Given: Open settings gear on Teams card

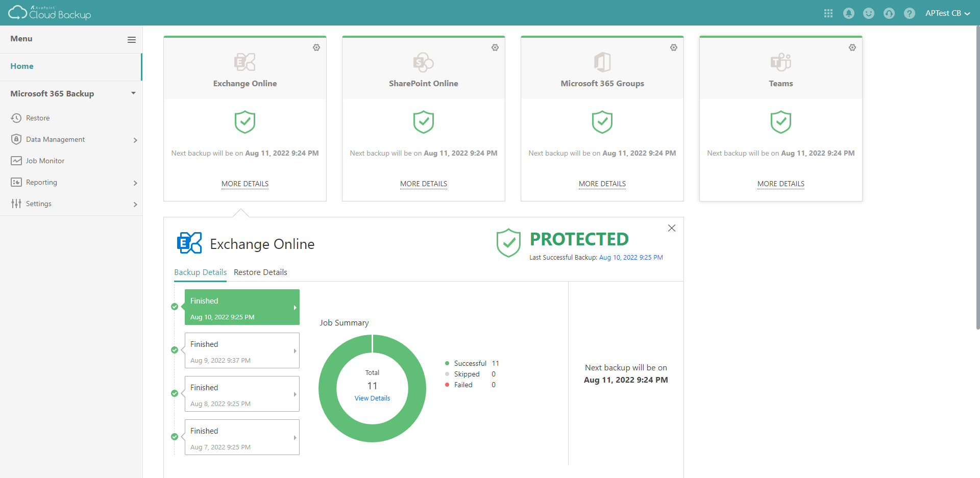Looking at the screenshot, I should pos(852,47).
